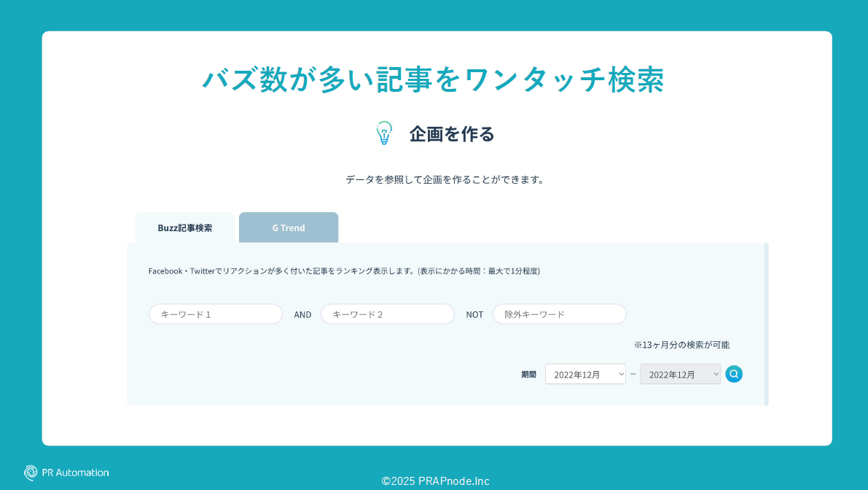Focus the キーワード１ input field

tap(216, 314)
